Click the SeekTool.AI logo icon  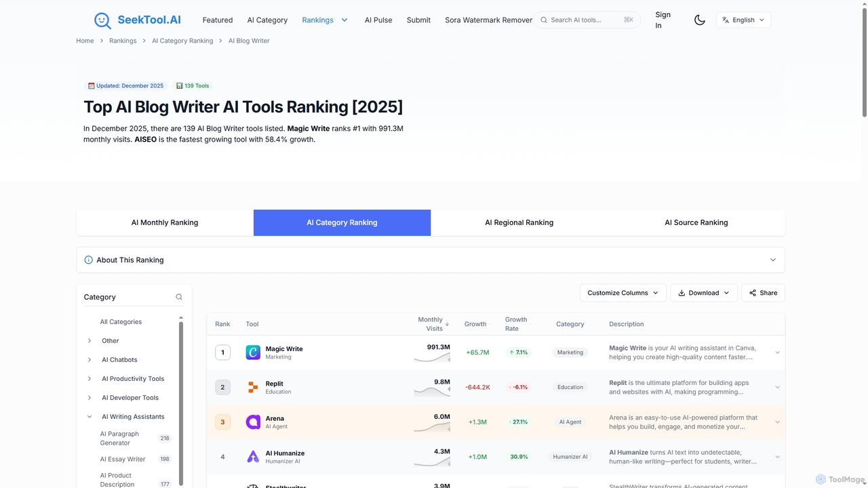102,20
